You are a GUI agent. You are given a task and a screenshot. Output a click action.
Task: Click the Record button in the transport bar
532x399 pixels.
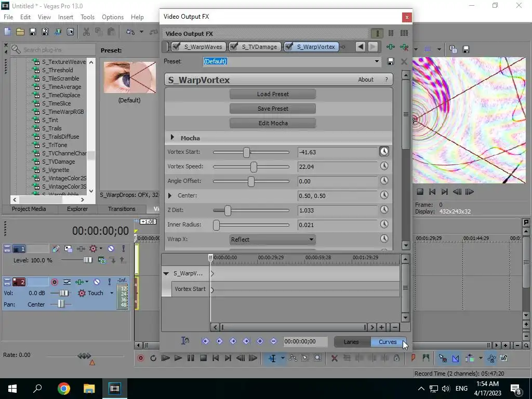pyautogui.click(x=141, y=358)
